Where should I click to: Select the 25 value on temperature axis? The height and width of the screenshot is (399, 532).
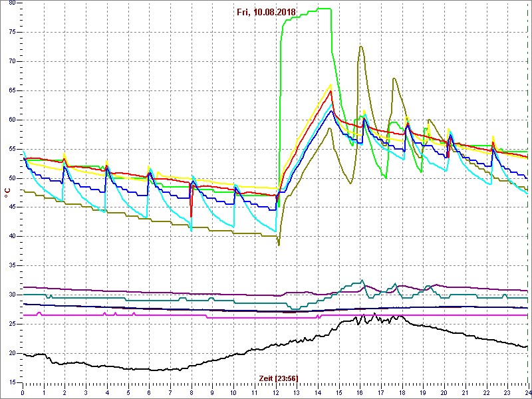tap(12, 324)
